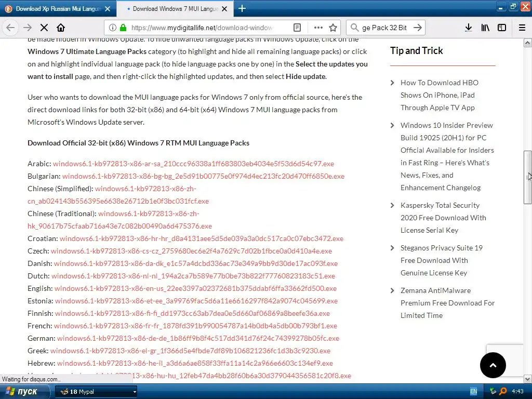This screenshot has width=532, height=399.
Task: Close the Xp Russian Mui tab
Action: pos(108,9)
